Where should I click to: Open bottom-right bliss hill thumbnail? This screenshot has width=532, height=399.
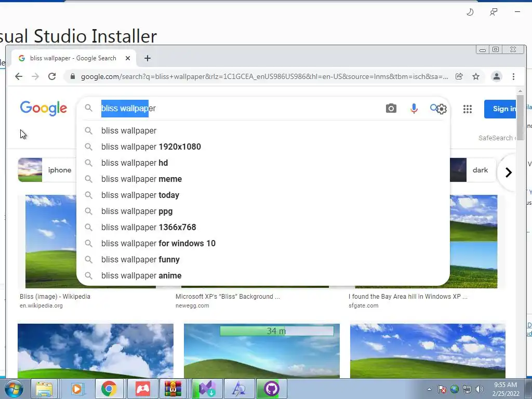tap(428, 351)
